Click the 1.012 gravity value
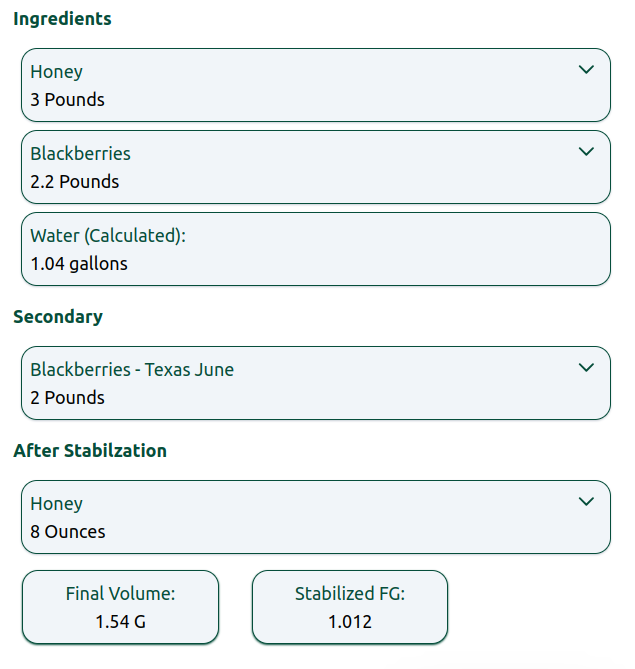The width and height of the screenshot is (635, 669). point(349,622)
